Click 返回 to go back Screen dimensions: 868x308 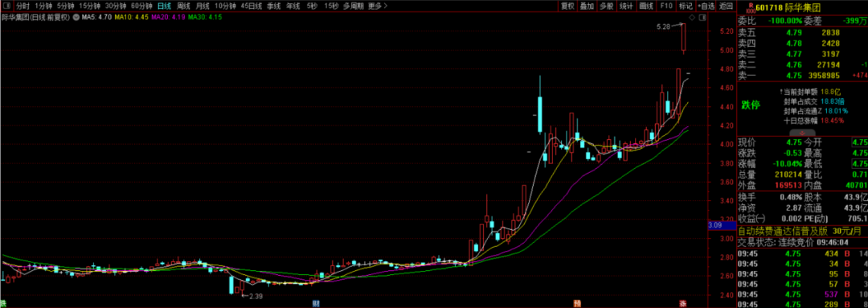(x=726, y=6)
